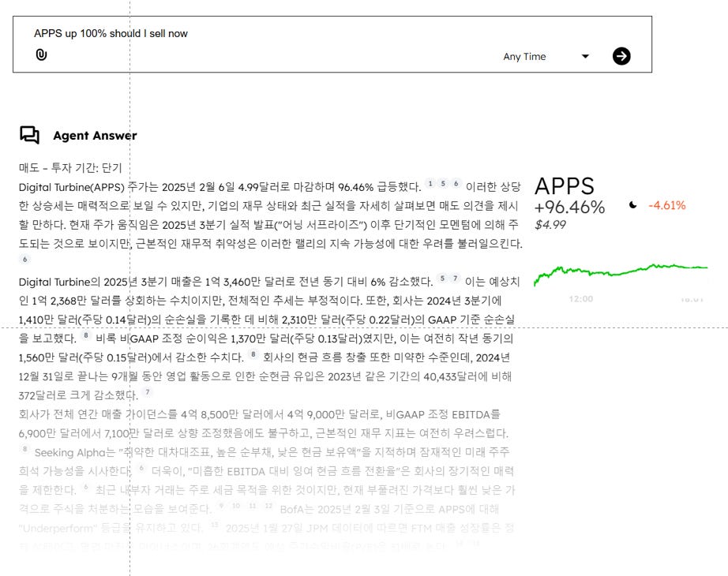Image resolution: width=728 pixels, height=576 pixels.
Task: Open citation 6 after 96.46% 급등했다
Action: coord(456,184)
